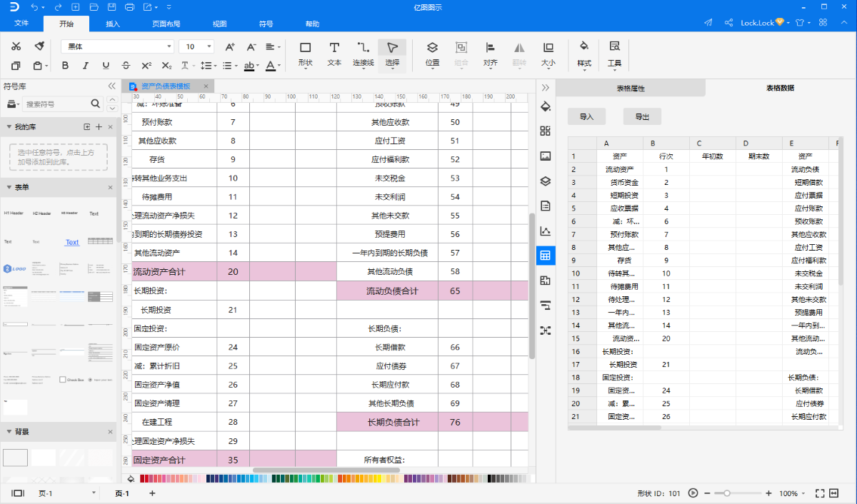Create new document via plus page icon
The height and width of the screenshot is (504, 857).
76,7
